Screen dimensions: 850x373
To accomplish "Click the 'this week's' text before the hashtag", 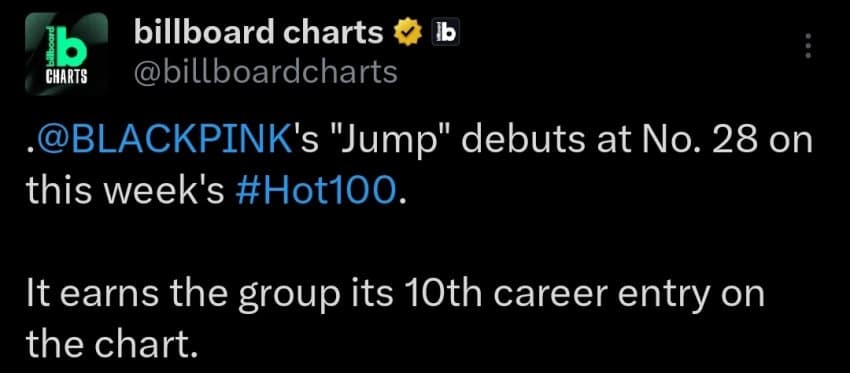I will [x=125, y=192].
